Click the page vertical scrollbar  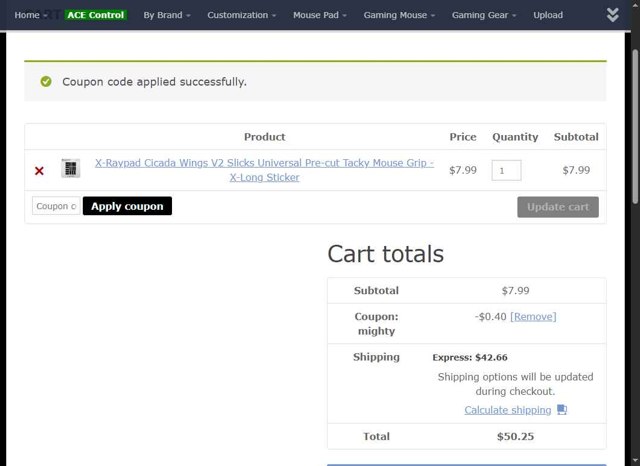click(x=635, y=126)
